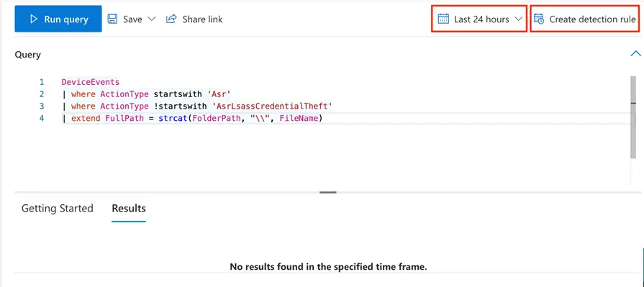Switch to the Getting Started tab
This screenshot has height=287, width=644.
tap(57, 208)
